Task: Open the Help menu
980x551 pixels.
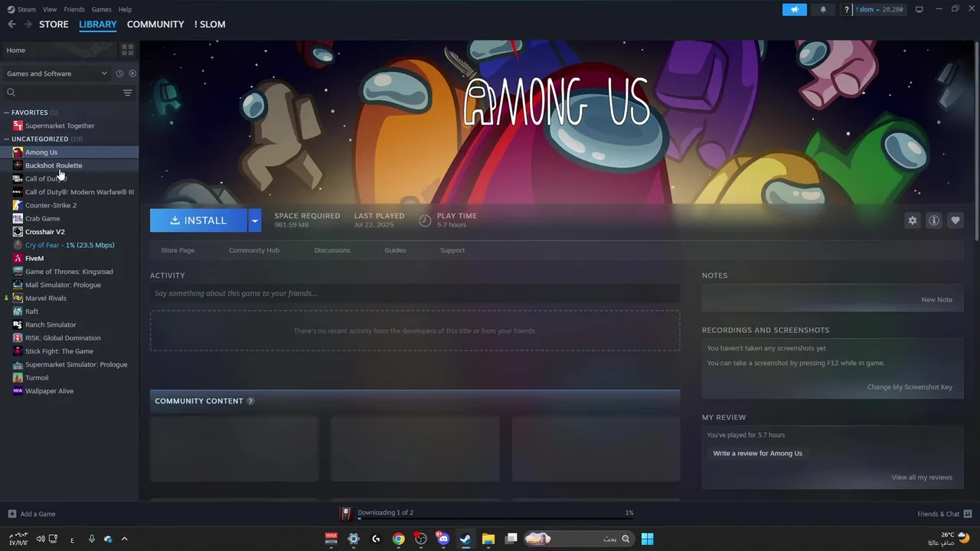Action: click(x=125, y=9)
